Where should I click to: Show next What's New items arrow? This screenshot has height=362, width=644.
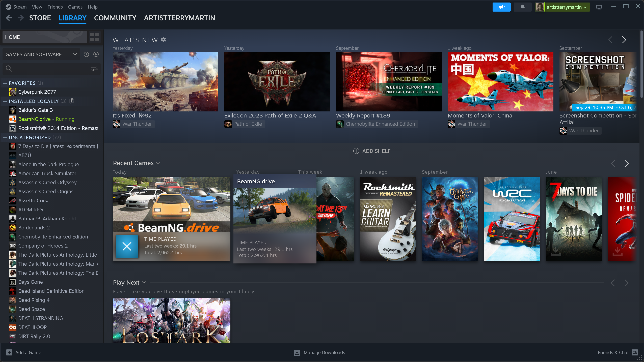[x=624, y=40]
